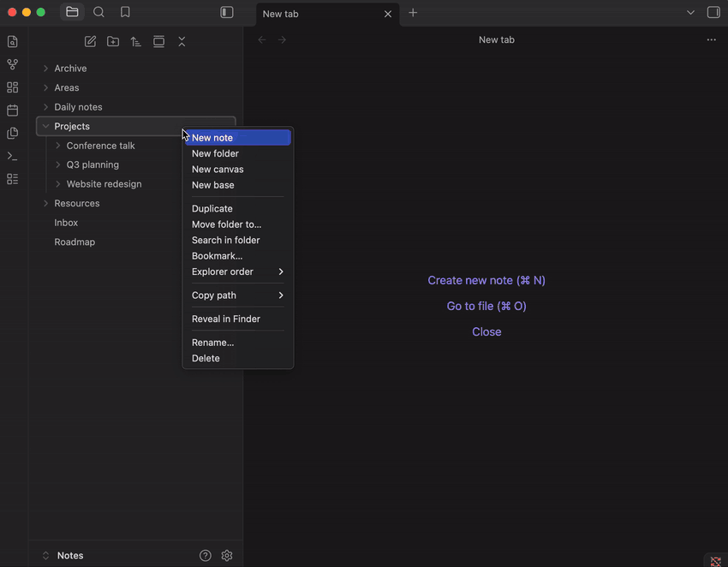
Task: Select New note in context menu
Action: [x=238, y=137]
